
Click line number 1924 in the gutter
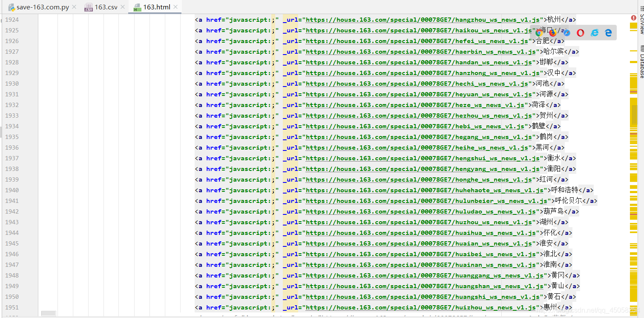(x=11, y=20)
